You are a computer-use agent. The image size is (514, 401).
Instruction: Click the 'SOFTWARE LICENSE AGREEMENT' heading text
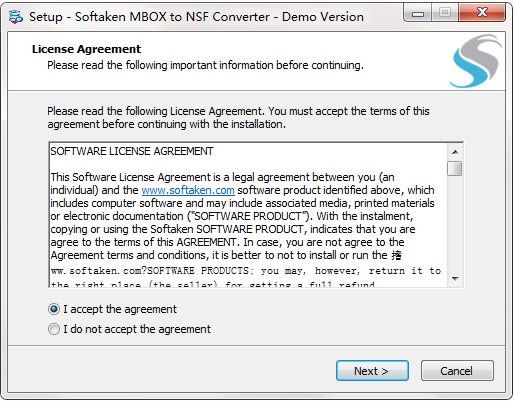pyautogui.click(x=132, y=151)
